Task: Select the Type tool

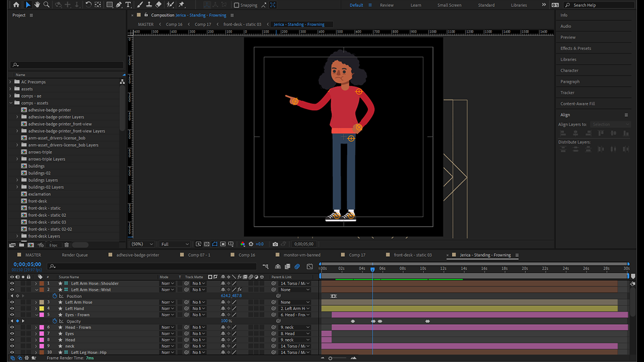Action: coord(128,5)
